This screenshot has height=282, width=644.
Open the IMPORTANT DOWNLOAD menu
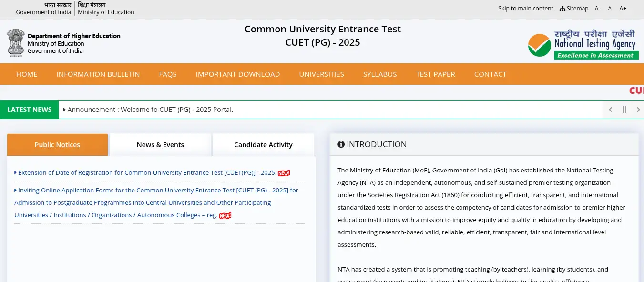pos(238,74)
